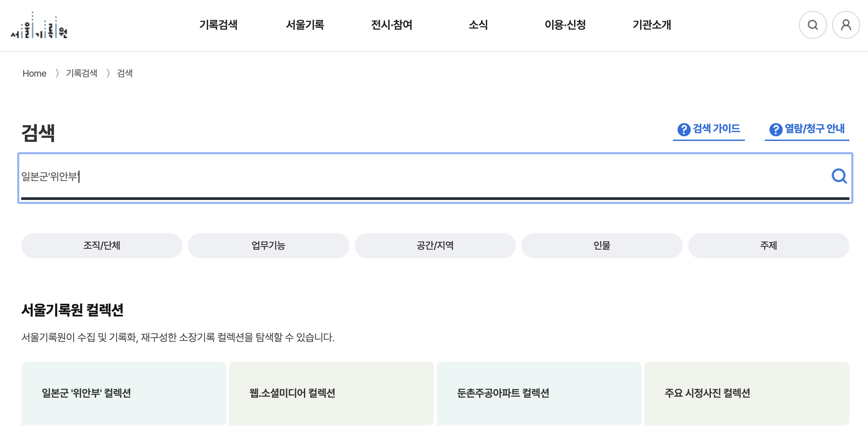This screenshot has height=441, width=868.
Task: Click the 기록검색 breadcrumb link
Action: (82, 73)
